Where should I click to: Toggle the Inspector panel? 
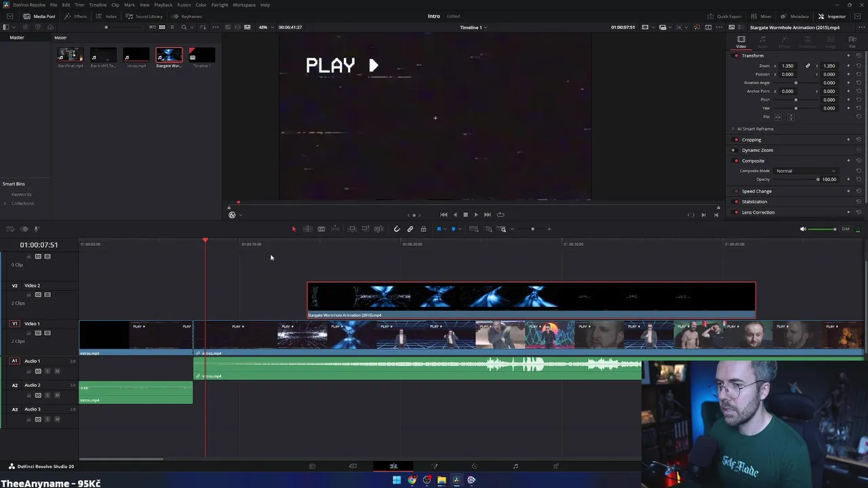[832, 16]
